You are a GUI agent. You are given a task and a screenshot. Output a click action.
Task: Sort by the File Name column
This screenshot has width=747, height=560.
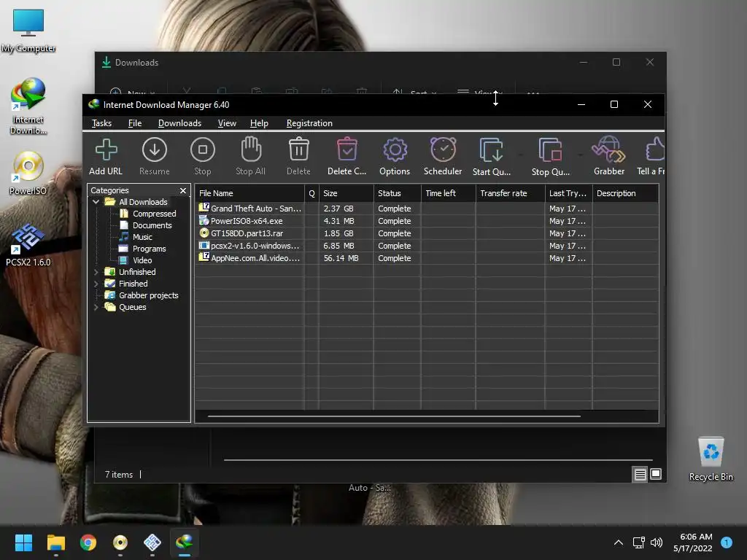click(249, 193)
